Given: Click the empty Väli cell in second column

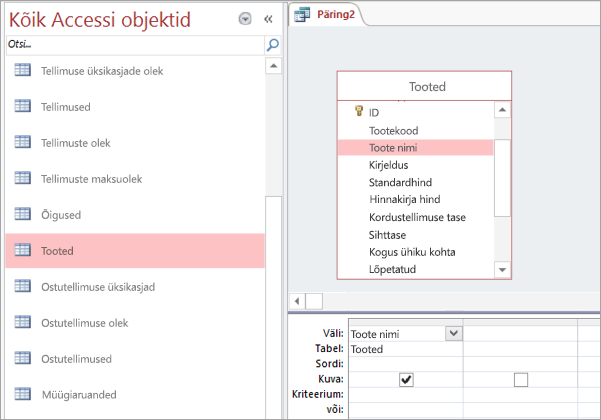Looking at the screenshot, I should pos(520,334).
